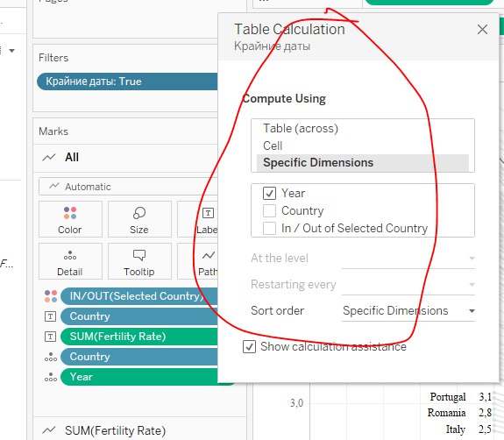
Task: Click the SUM(Fertility Rate) green pill
Action: (x=139, y=337)
